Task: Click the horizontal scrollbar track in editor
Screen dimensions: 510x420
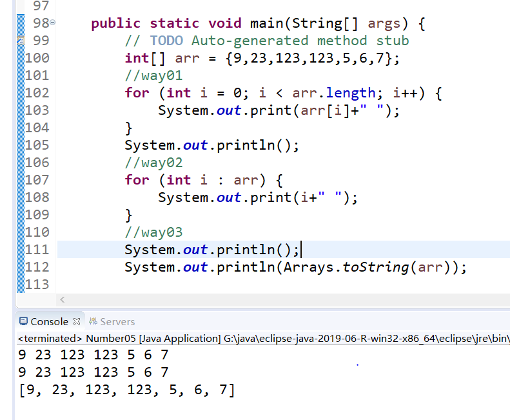Action: click(x=284, y=300)
